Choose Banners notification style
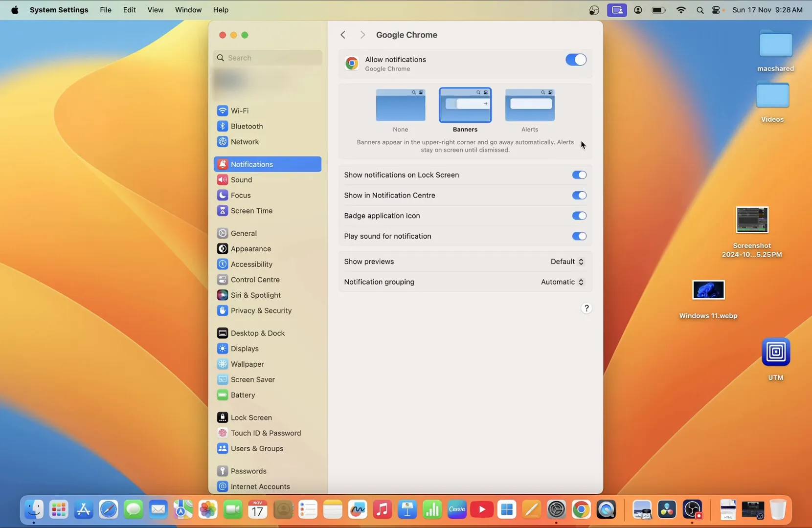This screenshot has width=812, height=528. point(465,105)
